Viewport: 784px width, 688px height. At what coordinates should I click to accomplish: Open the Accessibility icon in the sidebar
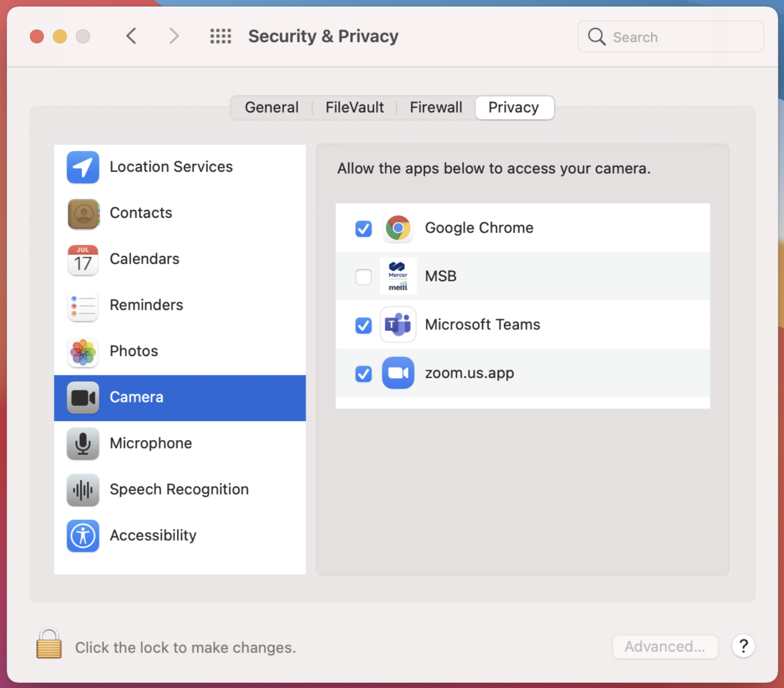point(83,536)
